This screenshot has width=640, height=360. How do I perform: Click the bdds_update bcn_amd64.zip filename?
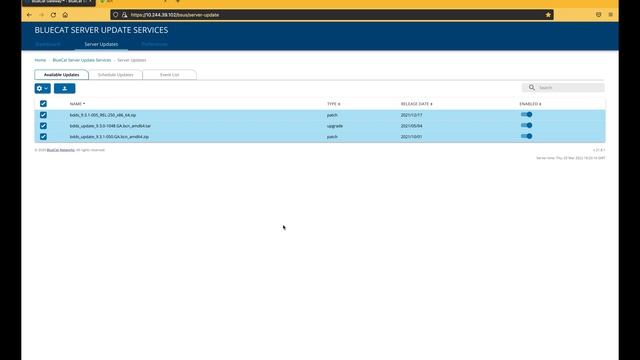(x=109, y=137)
